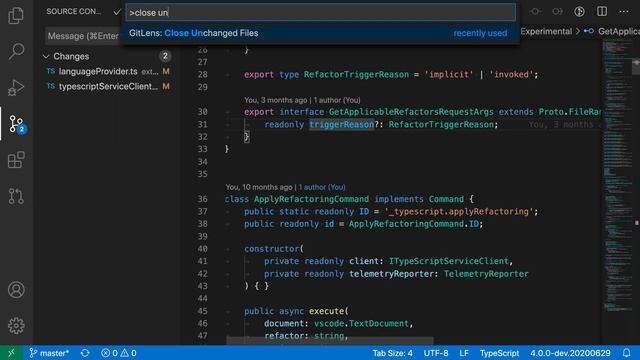Click the Split Editor icon
This screenshot has height=360, width=640.
click(x=602, y=11)
